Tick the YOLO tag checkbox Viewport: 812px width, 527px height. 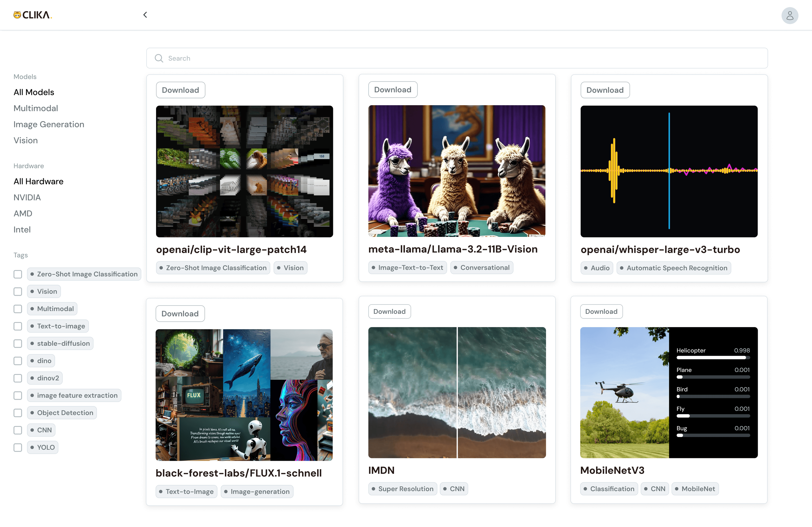[x=18, y=448]
